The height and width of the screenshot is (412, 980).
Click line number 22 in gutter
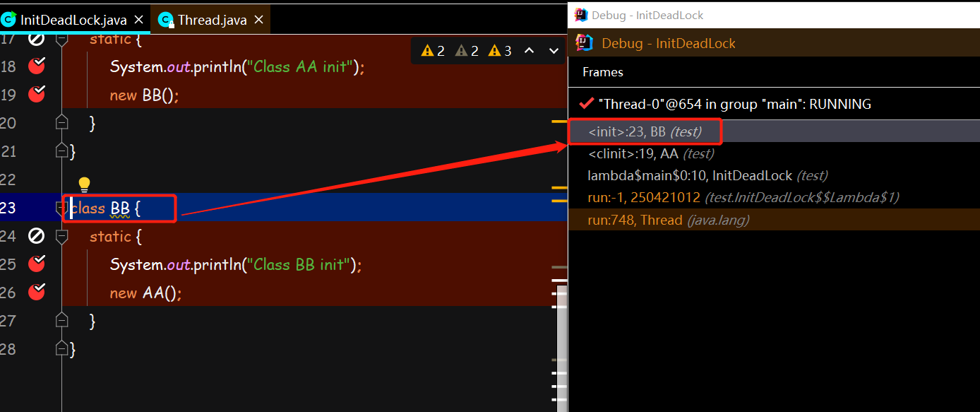[8, 179]
